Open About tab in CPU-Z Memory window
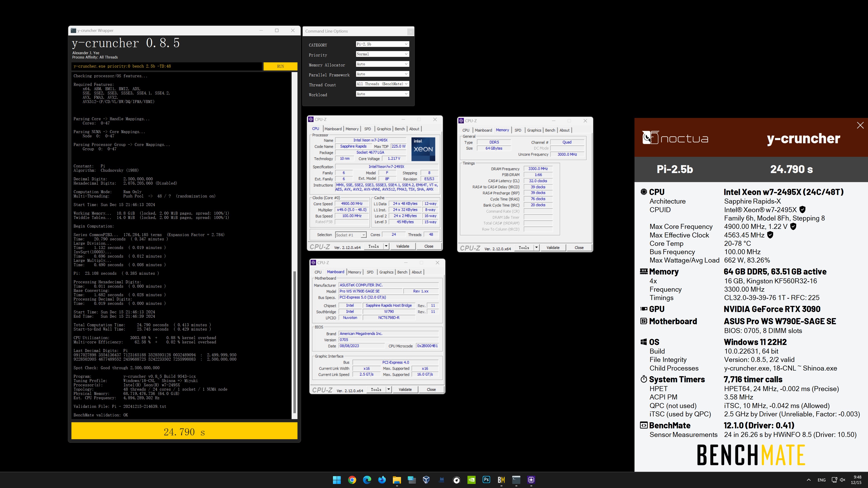 564,130
